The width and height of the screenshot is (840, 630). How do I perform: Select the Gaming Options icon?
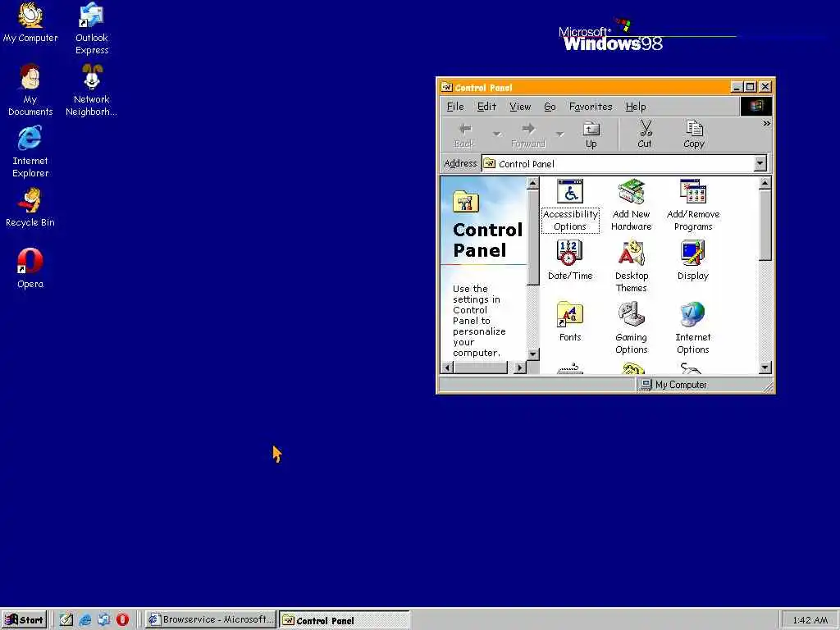[x=631, y=328]
